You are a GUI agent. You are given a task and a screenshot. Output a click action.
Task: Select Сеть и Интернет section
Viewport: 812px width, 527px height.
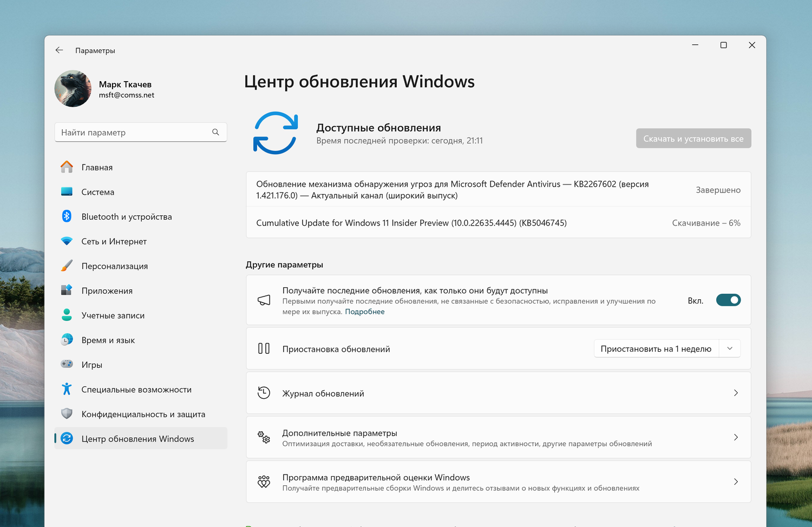(x=141, y=241)
